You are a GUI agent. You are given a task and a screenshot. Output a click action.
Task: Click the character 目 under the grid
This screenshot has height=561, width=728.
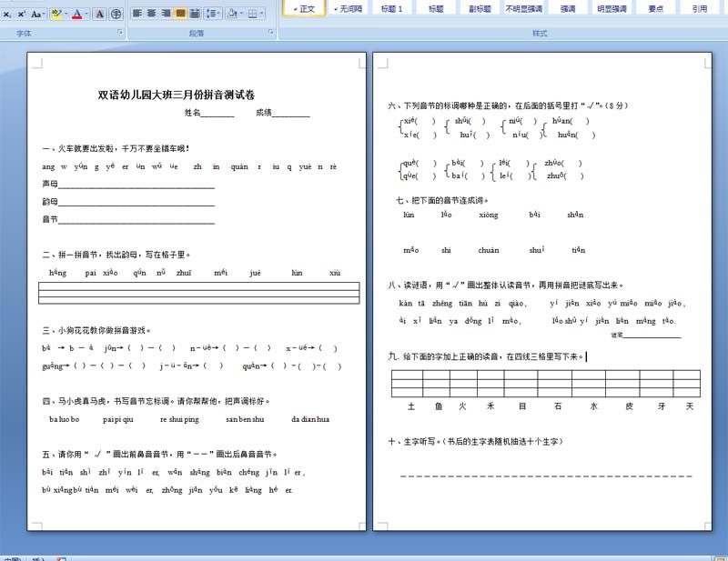(522, 406)
